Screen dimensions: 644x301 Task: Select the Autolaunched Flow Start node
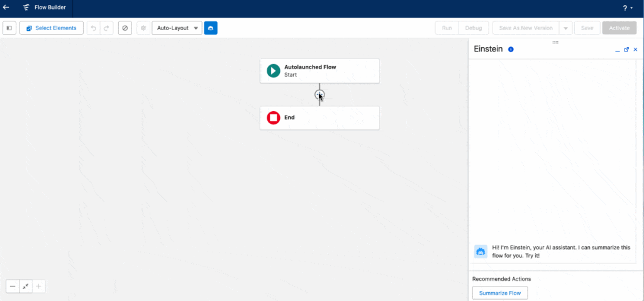tap(319, 70)
